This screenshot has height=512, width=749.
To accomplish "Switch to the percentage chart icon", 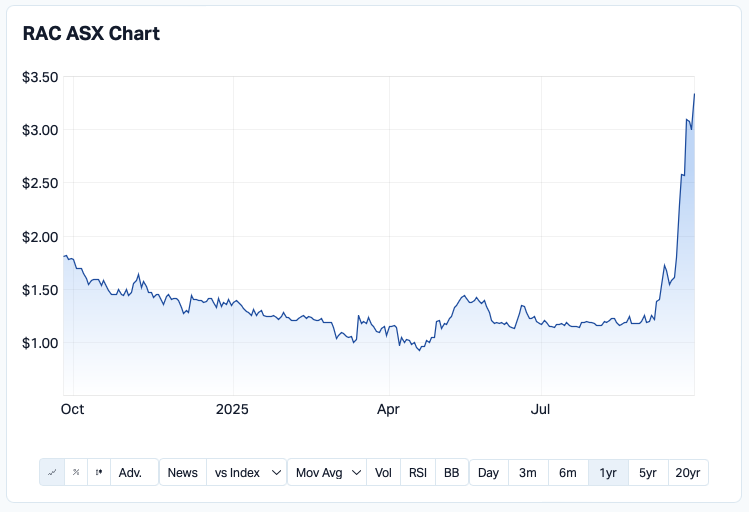I will (76, 473).
